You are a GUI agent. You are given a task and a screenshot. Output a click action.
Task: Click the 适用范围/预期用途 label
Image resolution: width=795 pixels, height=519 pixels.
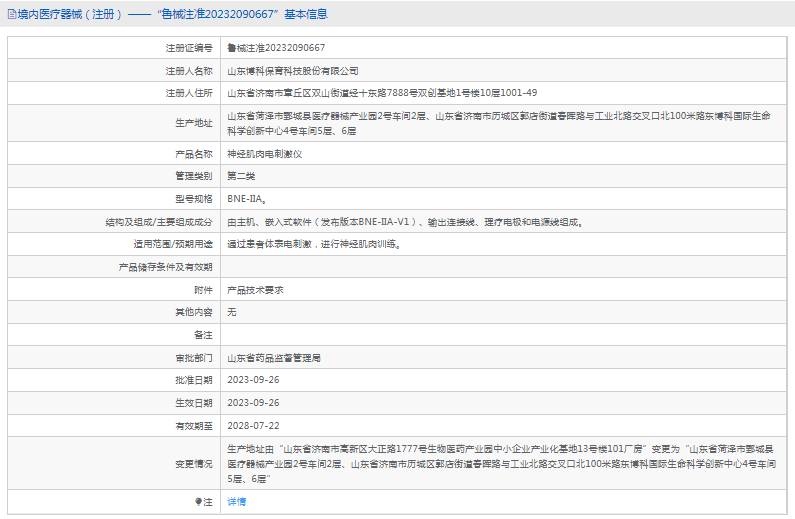[x=173, y=244]
